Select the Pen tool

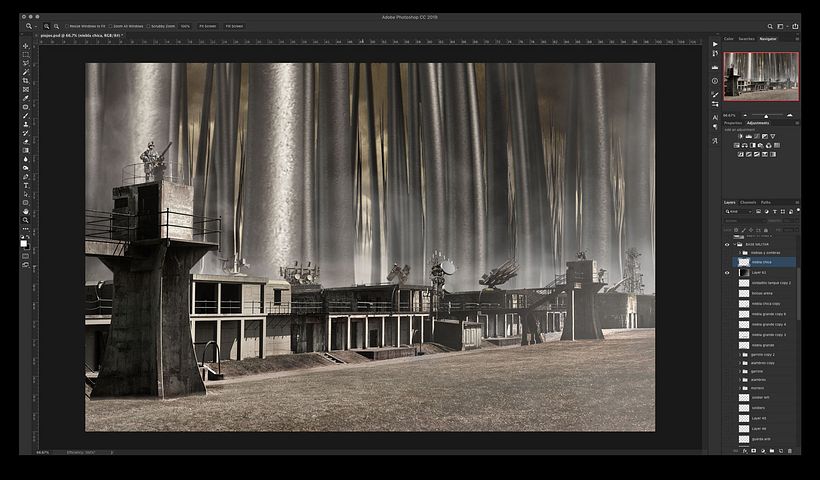(x=26, y=177)
